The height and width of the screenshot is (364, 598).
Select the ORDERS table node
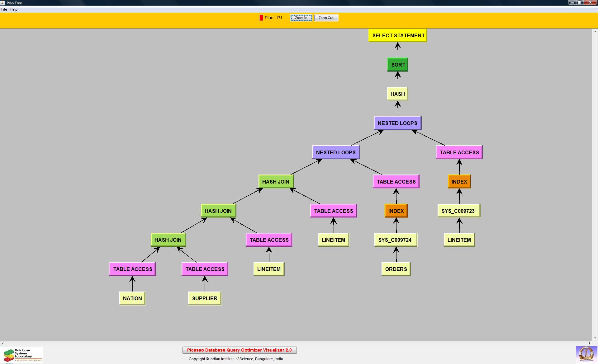[x=396, y=269]
